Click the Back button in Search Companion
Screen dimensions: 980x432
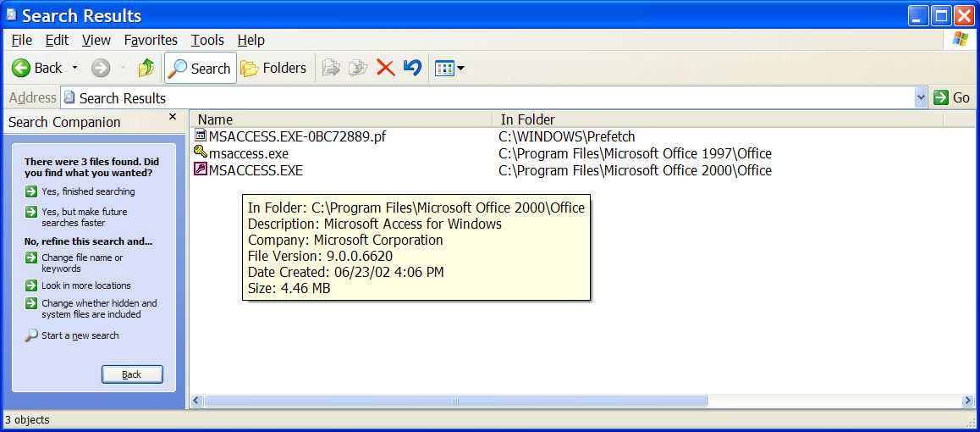(x=132, y=374)
